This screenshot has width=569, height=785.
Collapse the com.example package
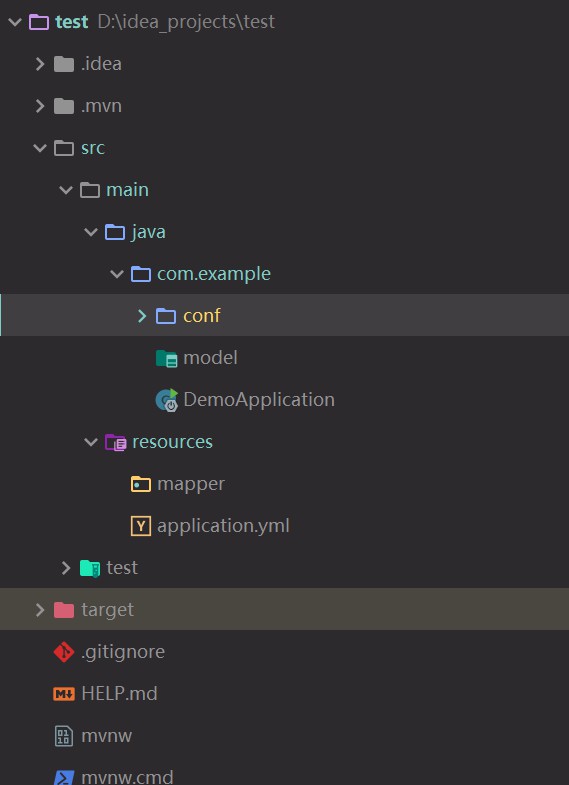tap(117, 274)
